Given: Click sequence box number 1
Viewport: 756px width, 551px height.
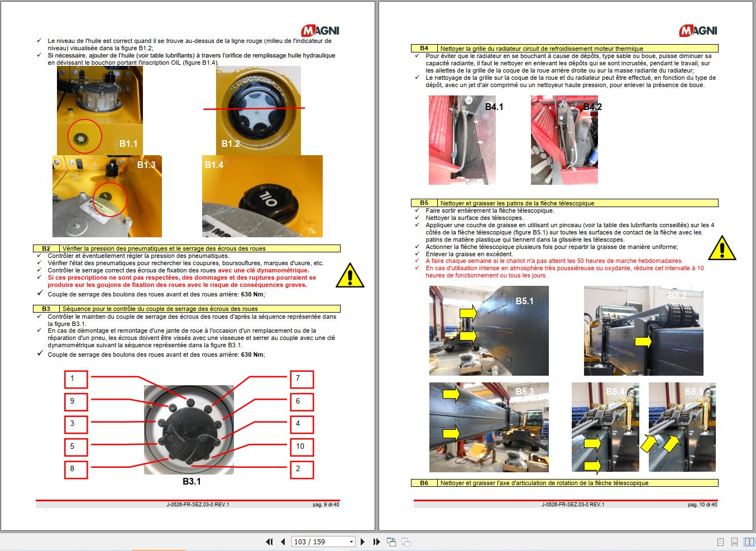Looking at the screenshot, I should click(75, 378).
